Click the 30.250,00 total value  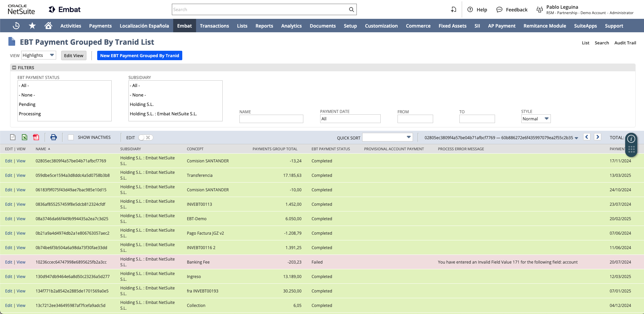click(x=292, y=291)
